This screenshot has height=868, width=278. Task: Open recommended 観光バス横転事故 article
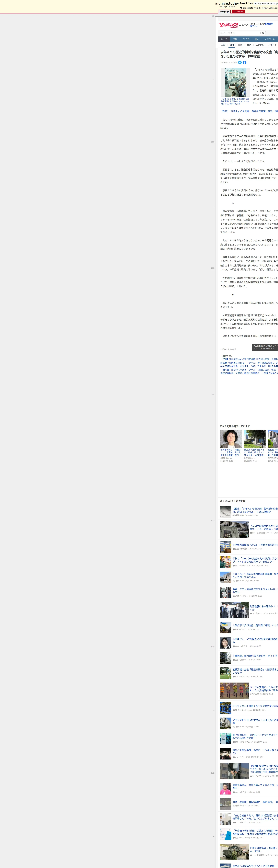(255, 751)
